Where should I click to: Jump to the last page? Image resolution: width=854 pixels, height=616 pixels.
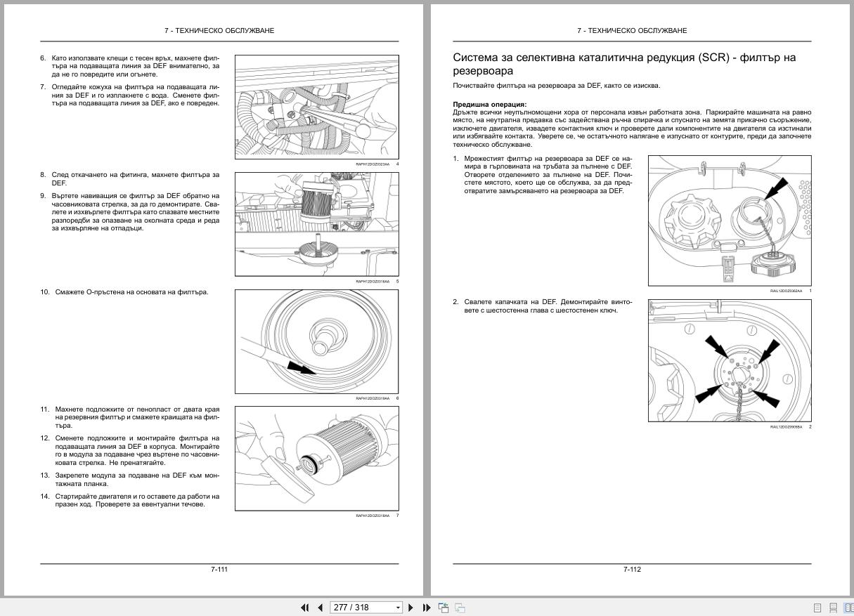pos(427,608)
